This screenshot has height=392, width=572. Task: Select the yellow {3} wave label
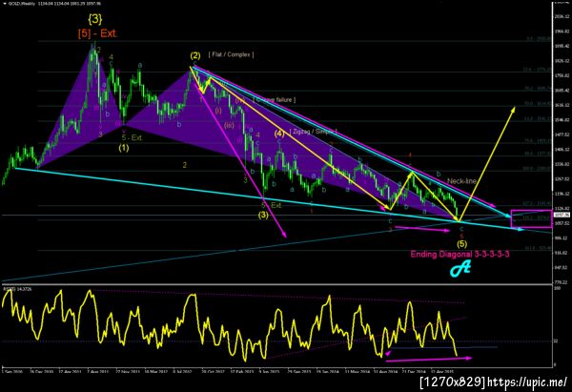point(95,19)
